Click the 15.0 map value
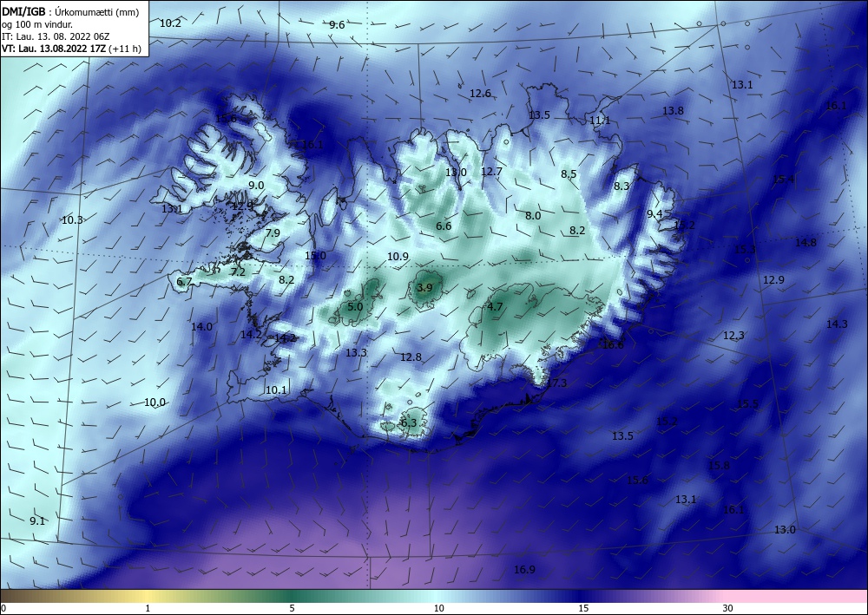Image resolution: width=868 pixels, height=615 pixels. [316, 256]
